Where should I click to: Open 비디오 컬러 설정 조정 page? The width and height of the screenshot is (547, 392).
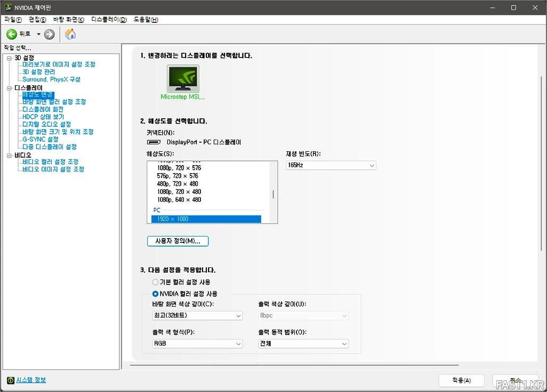pyautogui.click(x=51, y=162)
